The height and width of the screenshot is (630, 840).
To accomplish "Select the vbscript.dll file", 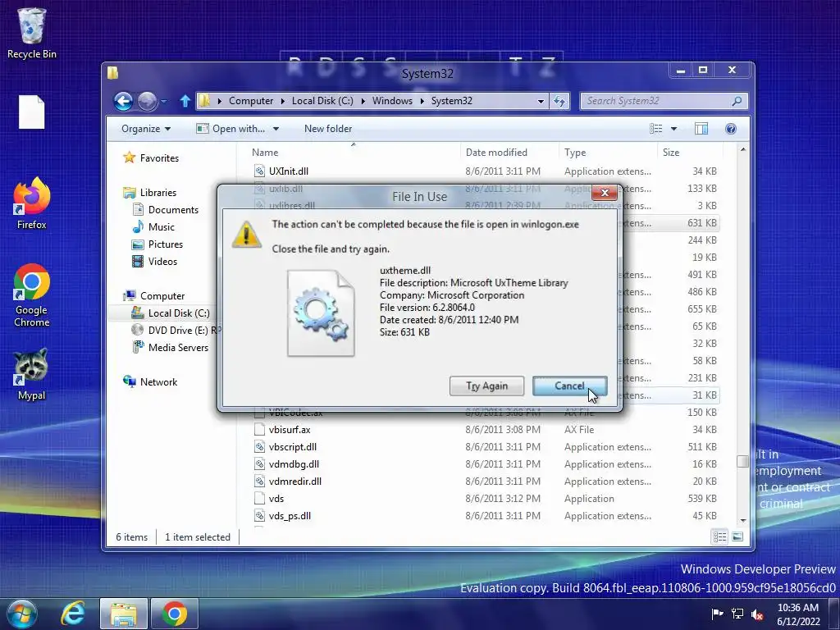I will [x=293, y=447].
